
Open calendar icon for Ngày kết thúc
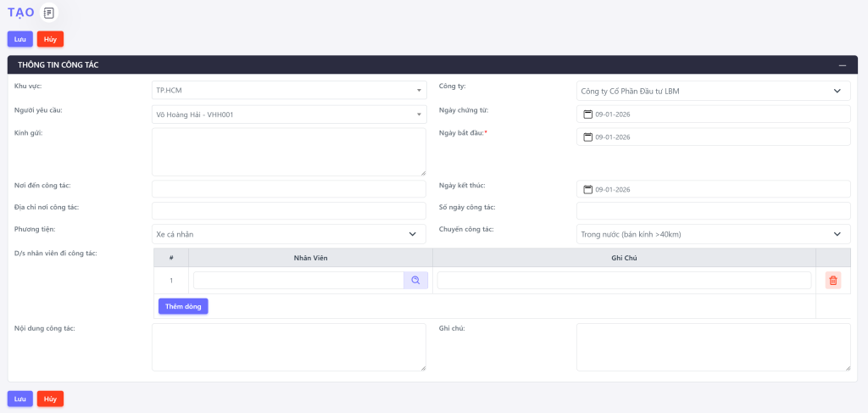(x=587, y=189)
